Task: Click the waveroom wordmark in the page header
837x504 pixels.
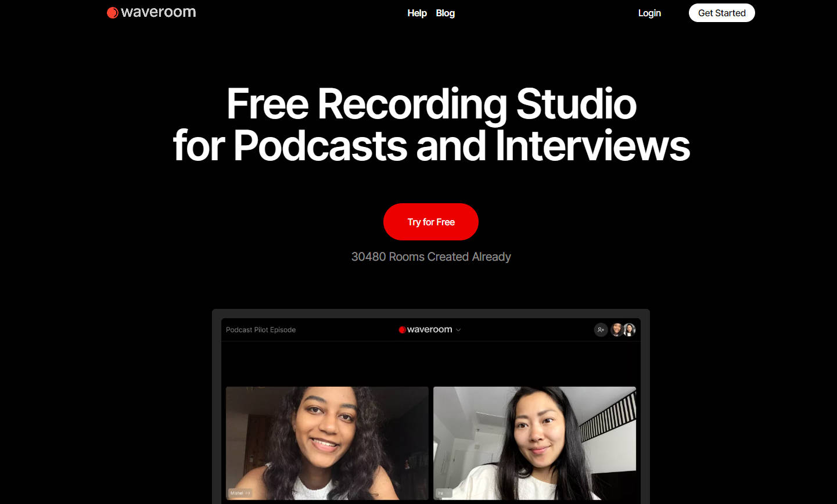Action: pyautogui.click(x=158, y=12)
